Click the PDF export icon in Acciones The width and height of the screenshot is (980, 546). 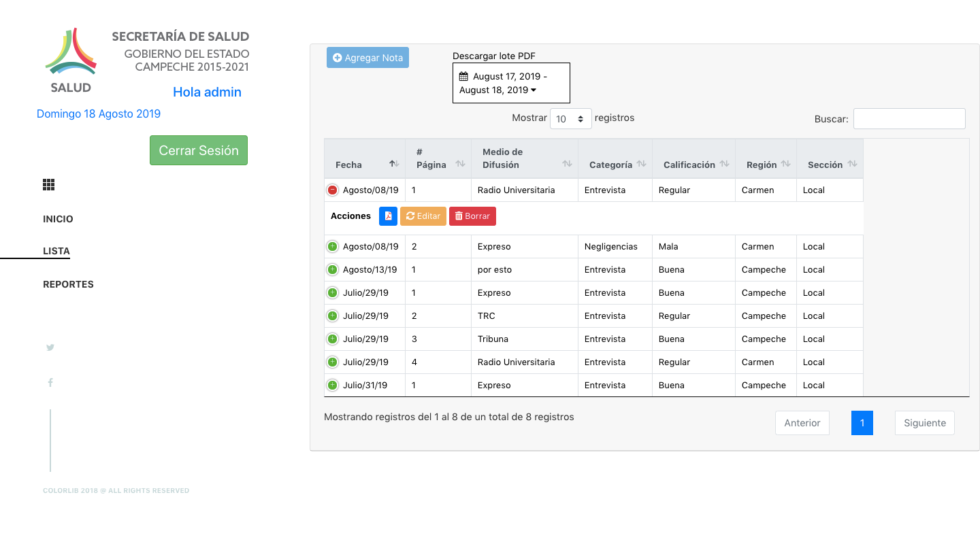[388, 216]
